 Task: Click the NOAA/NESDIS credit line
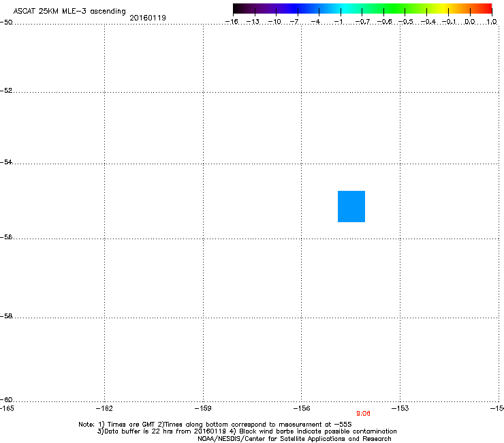click(294, 439)
